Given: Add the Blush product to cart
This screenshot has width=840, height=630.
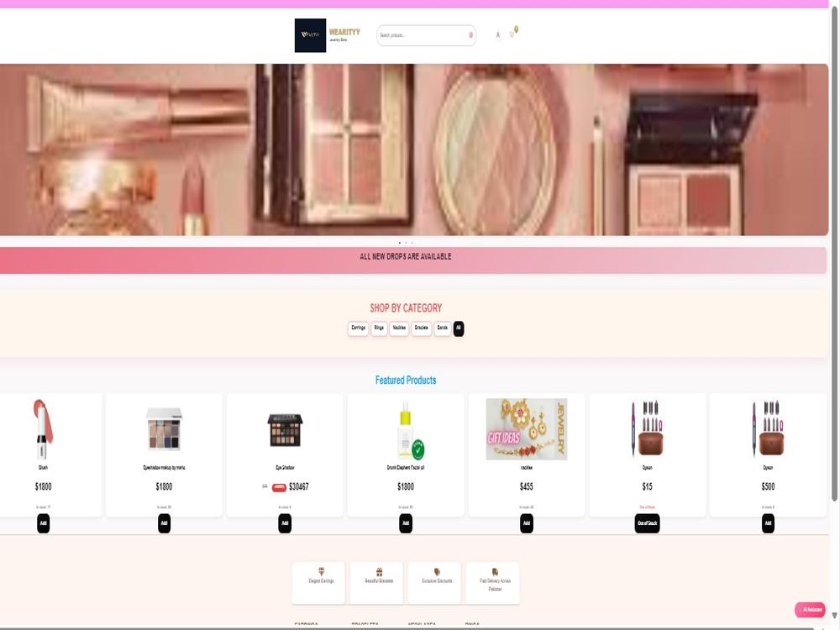Looking at the screenshot, I should coord(44,523).
